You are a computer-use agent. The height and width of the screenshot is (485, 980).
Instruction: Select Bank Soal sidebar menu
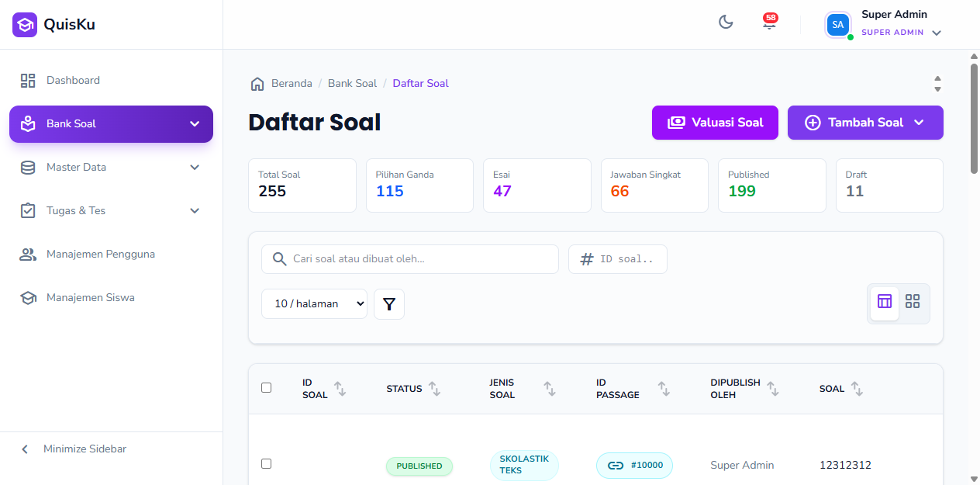click(111, 124)
